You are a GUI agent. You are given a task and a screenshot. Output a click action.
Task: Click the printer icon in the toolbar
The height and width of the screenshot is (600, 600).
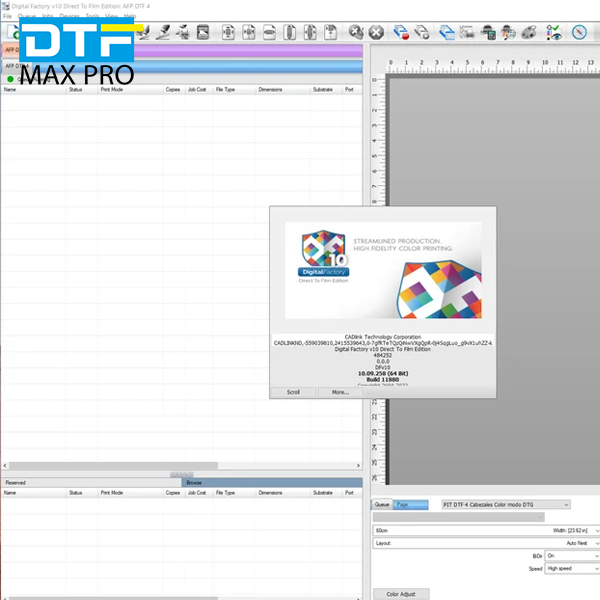tap(489, 32)
